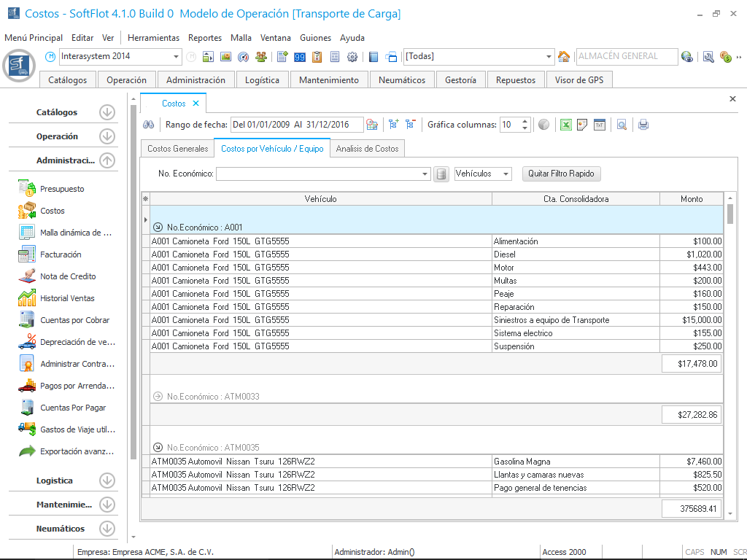Switch to the Analisis de Costos tab
The height and width of the screenshot is (560, 747).
pos(367,149)
